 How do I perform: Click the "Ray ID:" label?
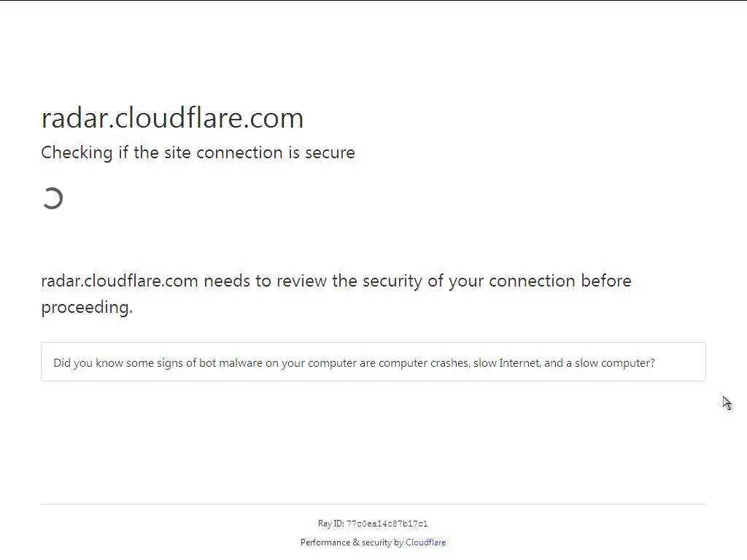click(330, 524)
